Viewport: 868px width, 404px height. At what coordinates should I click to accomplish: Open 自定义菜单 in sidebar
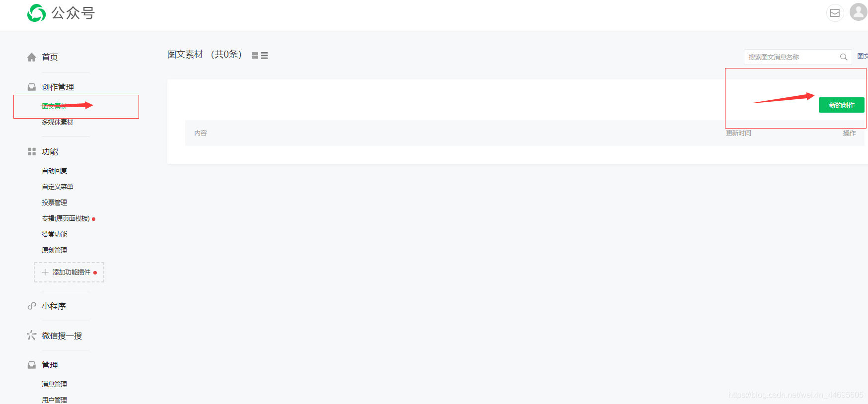coord(58,187)
